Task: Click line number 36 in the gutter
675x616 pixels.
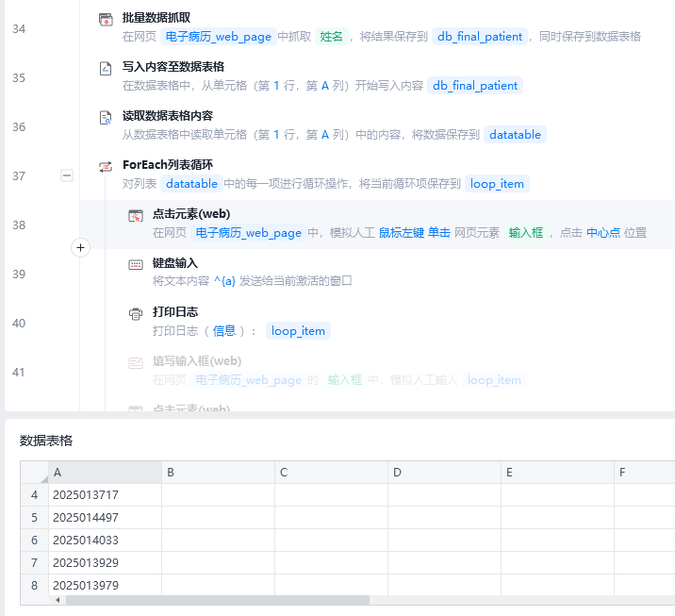Action: pos(19,127)
